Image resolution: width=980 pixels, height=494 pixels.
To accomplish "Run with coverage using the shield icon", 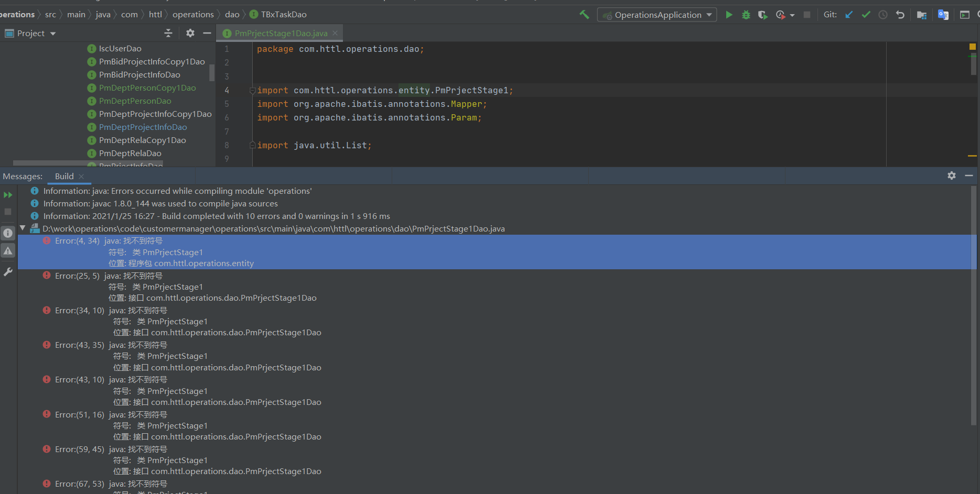I will 763,15.
